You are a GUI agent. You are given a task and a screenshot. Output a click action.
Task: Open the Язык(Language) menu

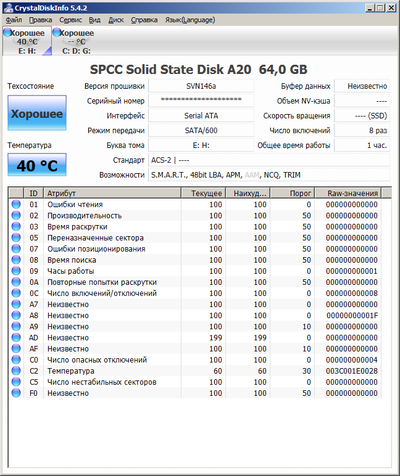[x=190, y=20]
